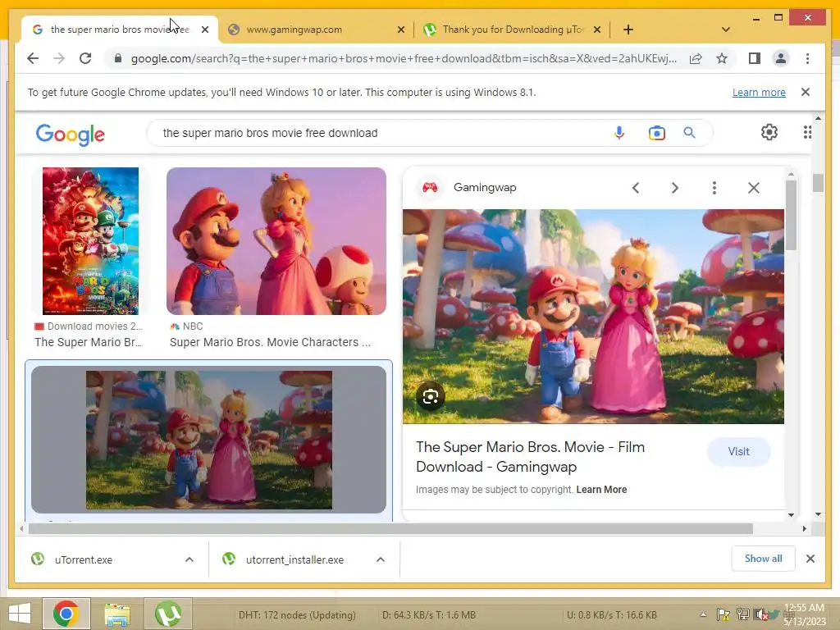Share this page using share icon

pyautogui.click(x=696, y=58)
